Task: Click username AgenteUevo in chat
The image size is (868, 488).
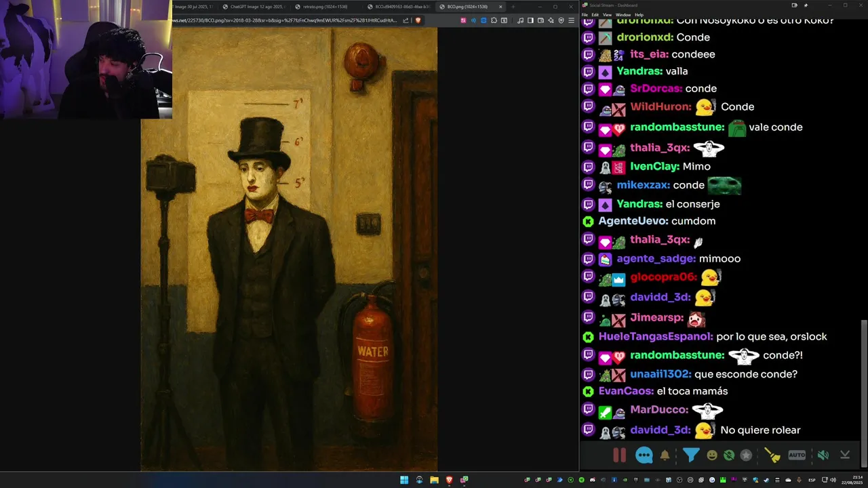Action: pos(633,221)
